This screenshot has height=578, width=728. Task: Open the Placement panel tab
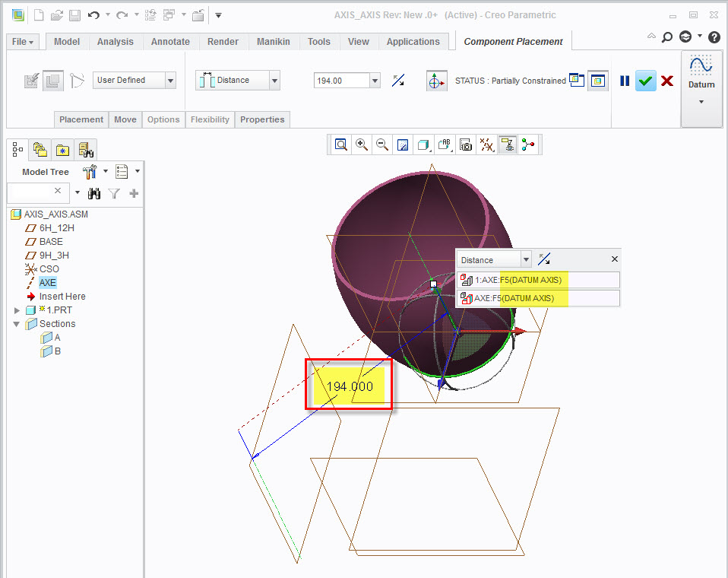(81, 119)
